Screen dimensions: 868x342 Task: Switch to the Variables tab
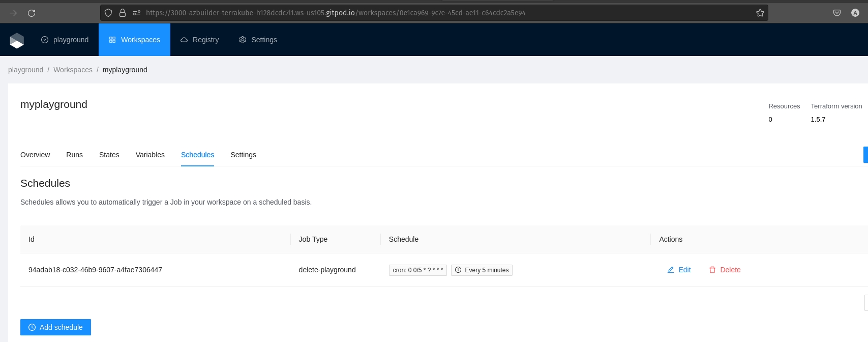[150, 155]
